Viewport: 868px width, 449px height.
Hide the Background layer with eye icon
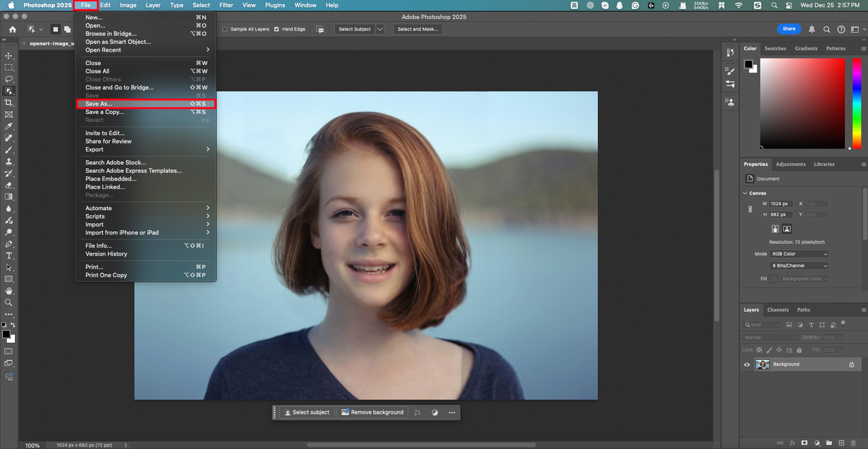pos(747,364)
